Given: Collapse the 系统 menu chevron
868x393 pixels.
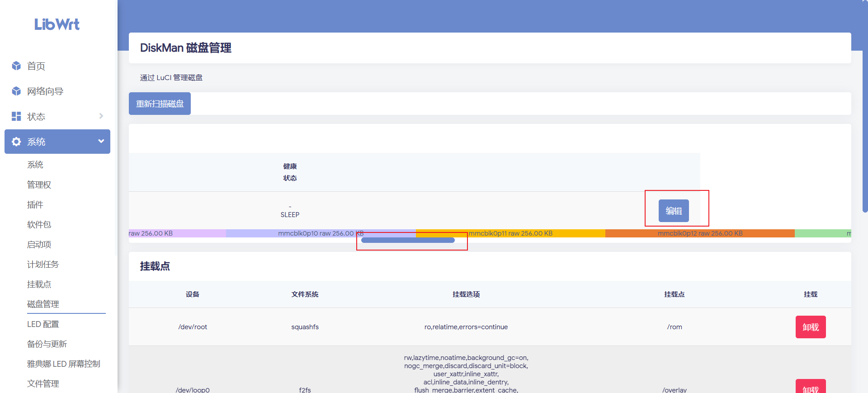Looking at the screenshot, I should 101,142.
